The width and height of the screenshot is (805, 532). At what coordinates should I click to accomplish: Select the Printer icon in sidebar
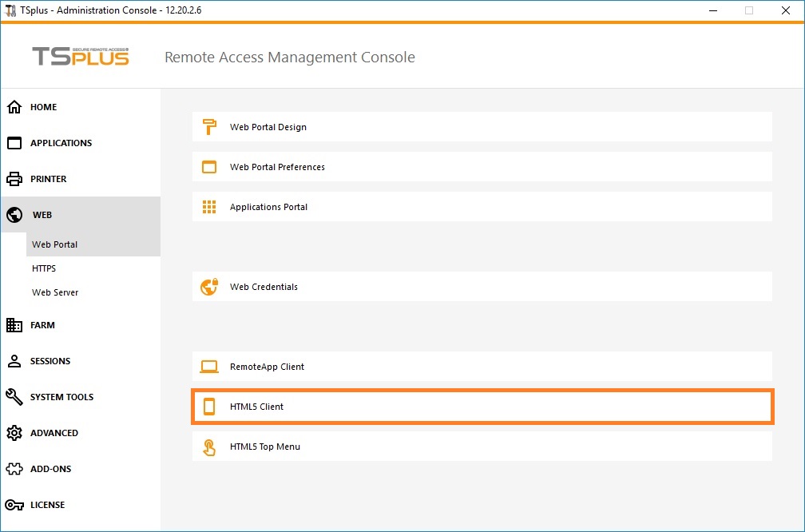[14, 179]
